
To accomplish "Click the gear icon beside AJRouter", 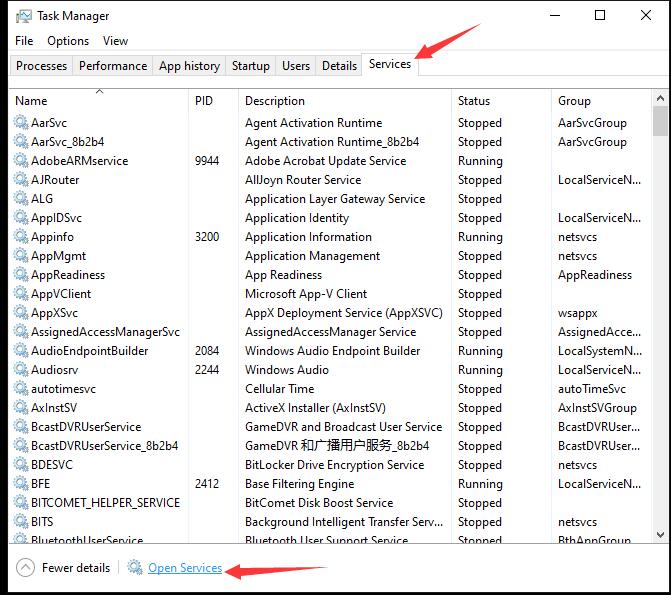I will [x=21, y=179].
